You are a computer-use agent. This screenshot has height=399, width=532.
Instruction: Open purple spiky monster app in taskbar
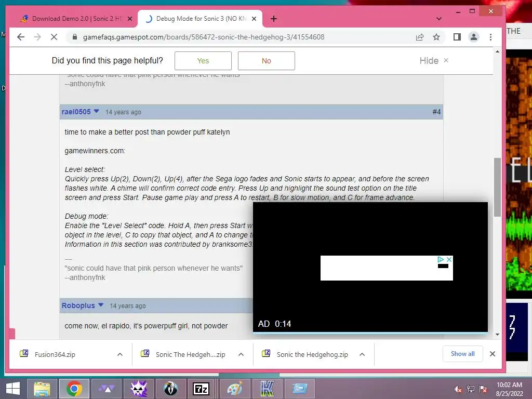[138, 389]
